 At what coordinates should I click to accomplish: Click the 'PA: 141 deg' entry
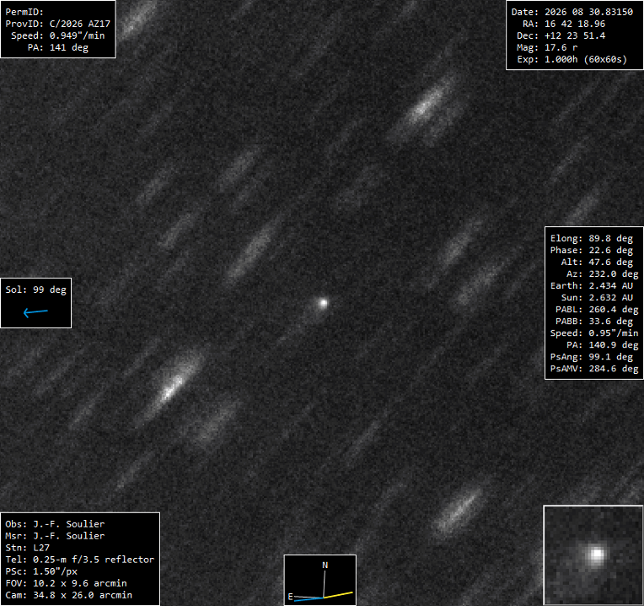point(58,48)
